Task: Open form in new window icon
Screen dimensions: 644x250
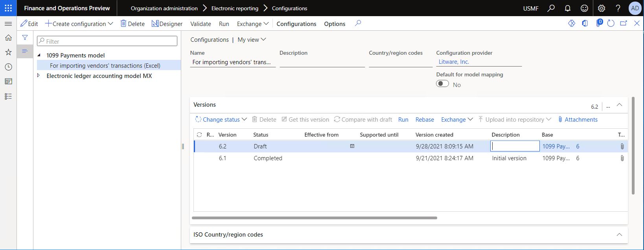Action: (624, 24)
